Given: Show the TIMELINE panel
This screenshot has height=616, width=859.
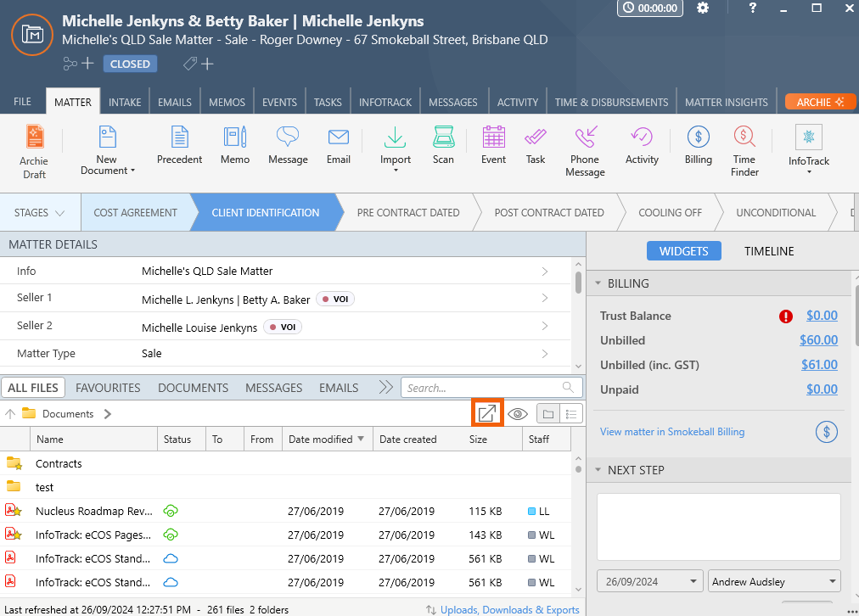Looking at the screenshot, I should [x=769, y=251].
